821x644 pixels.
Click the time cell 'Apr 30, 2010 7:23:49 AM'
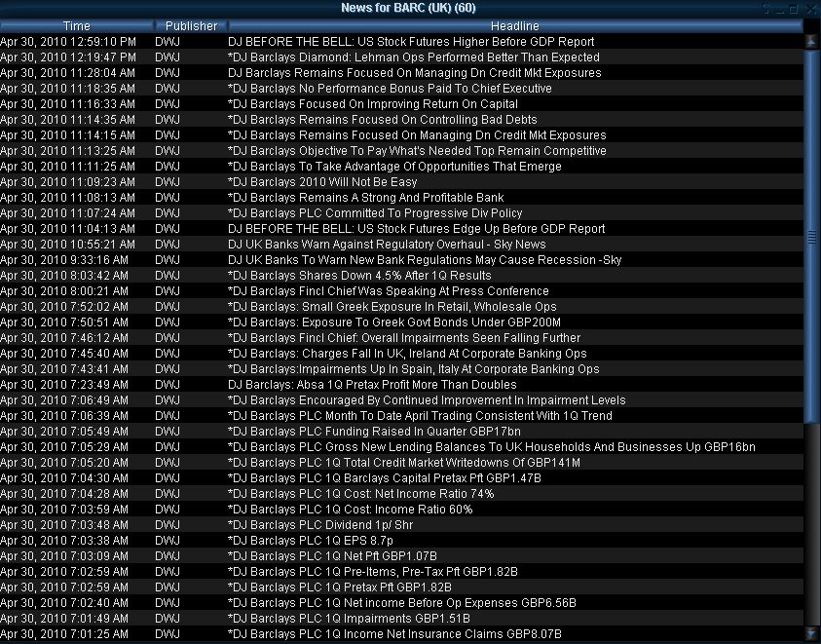click(x=64, y=385)
